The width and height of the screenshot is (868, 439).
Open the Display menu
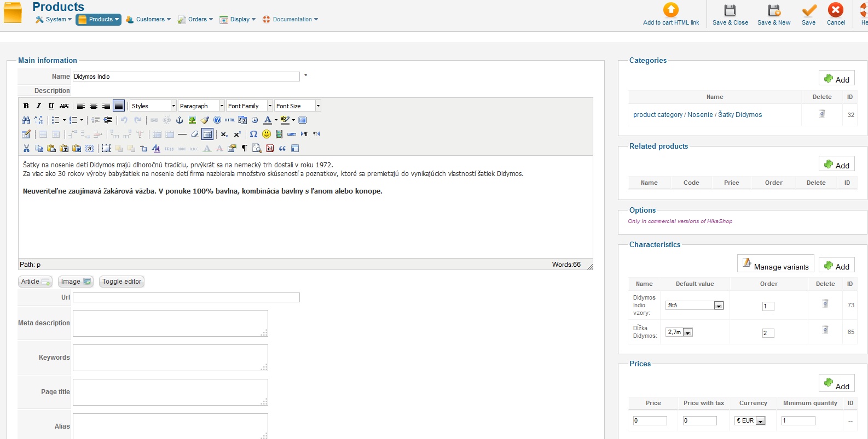click(238, 20)
